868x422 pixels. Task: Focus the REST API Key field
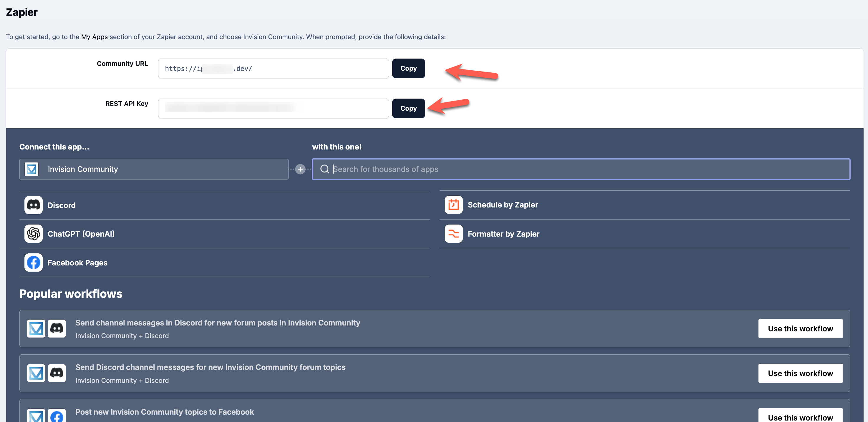[x=273, y=109]
